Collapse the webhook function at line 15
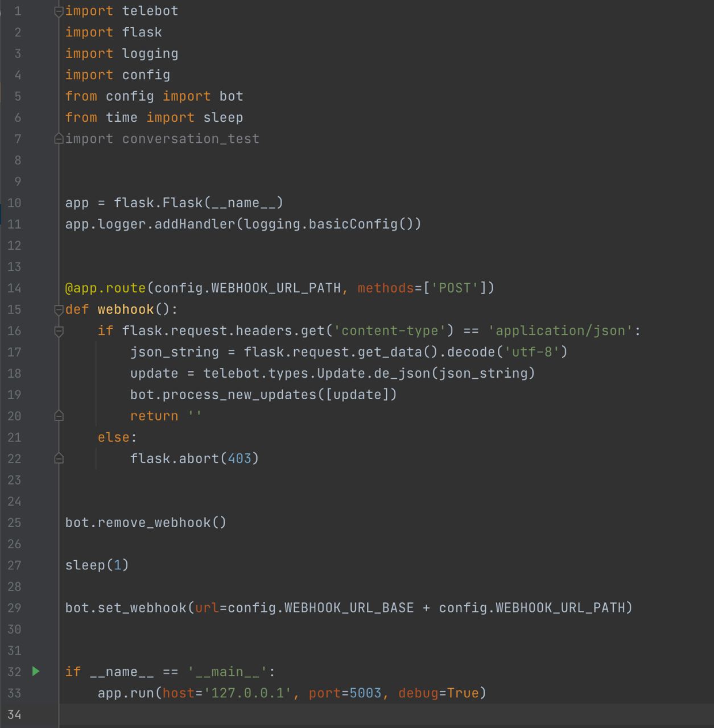 point(59,310)
